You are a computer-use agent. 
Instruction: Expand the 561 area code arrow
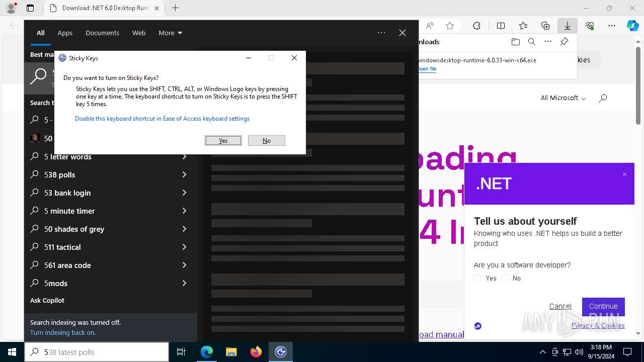(184, 265)
